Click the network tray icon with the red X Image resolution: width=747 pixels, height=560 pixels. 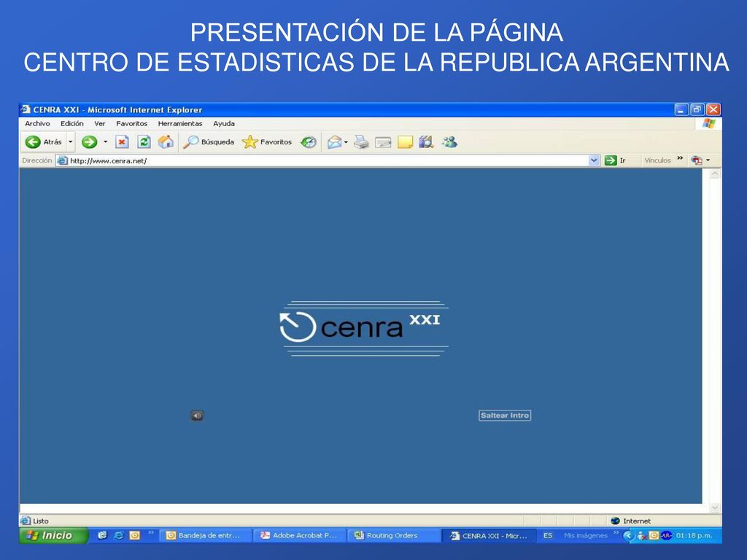642,536
